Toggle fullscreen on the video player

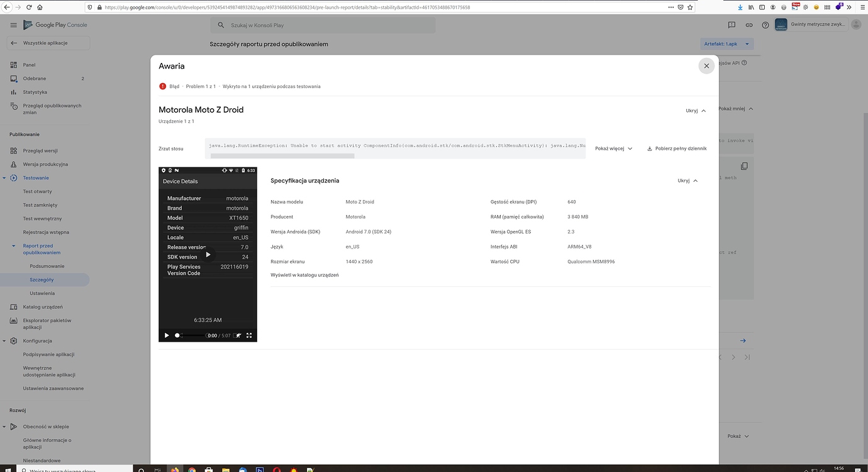(249, 335)
